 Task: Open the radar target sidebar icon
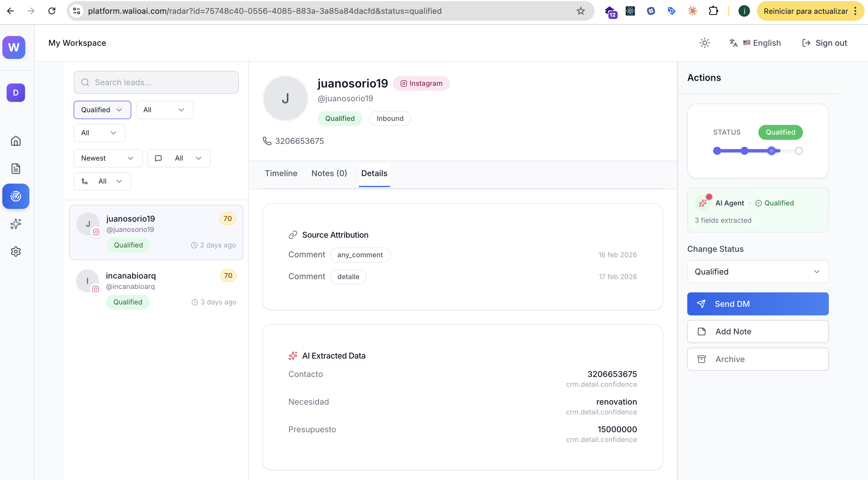point(16,196)
